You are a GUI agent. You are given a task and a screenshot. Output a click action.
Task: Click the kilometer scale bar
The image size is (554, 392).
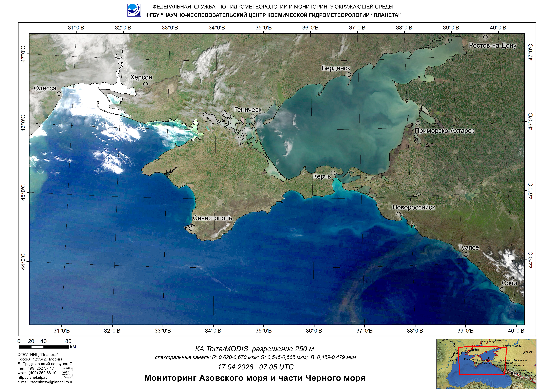[x=44, y=347]
